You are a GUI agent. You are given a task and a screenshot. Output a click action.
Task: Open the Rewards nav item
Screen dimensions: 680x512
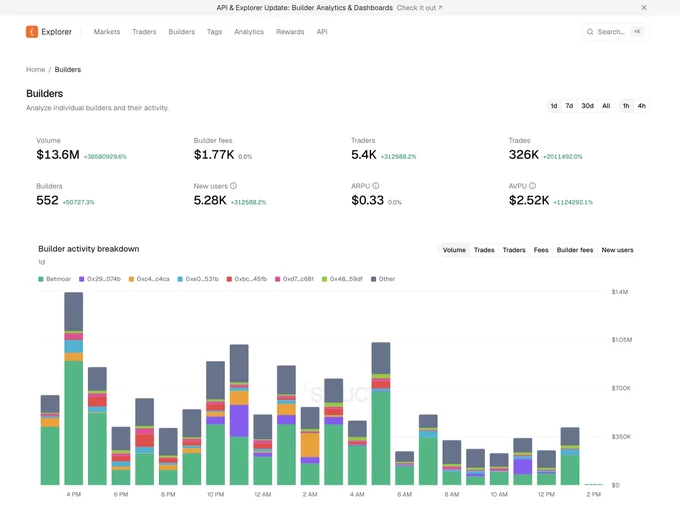[290, 32]
